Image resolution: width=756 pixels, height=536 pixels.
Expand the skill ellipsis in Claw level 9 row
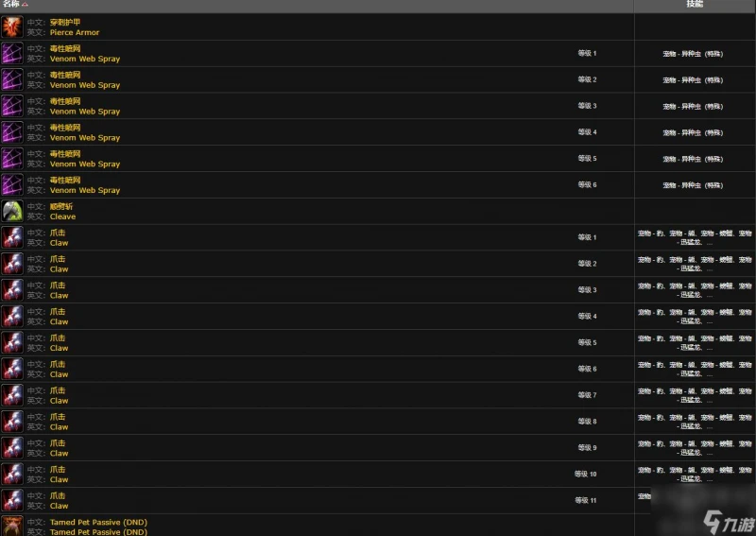pyautogui.click(x=710, y=453)
